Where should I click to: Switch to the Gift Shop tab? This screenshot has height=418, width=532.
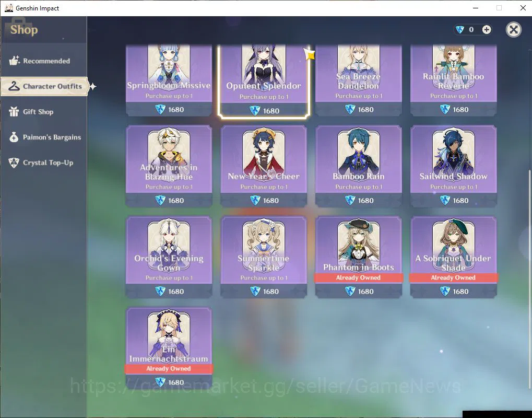[x=43, y=112]
